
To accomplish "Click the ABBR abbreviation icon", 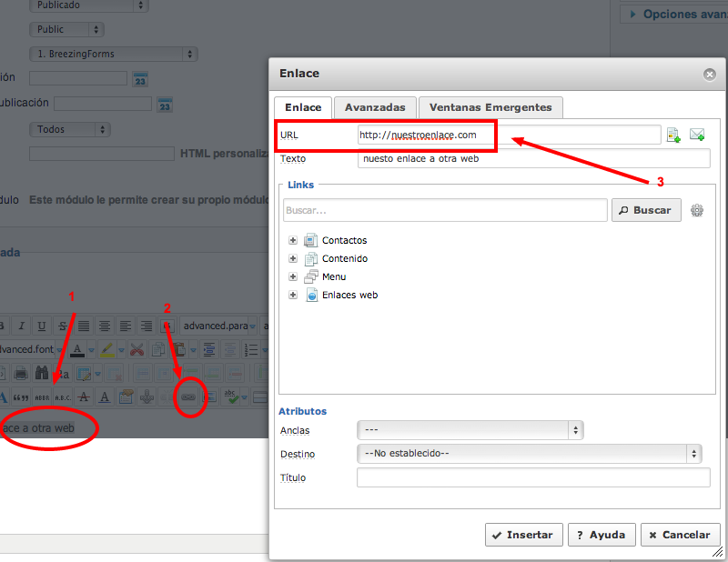I will coord(42,397).
